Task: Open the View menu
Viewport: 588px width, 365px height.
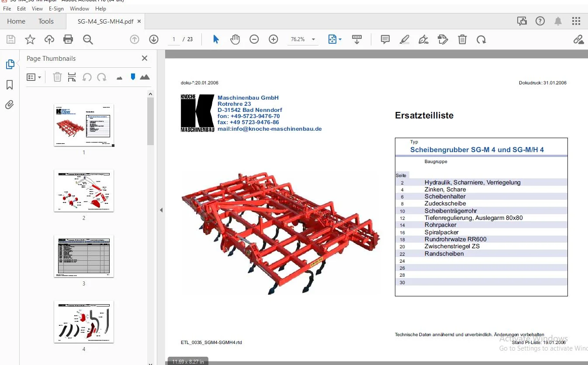Action: click(38, 9)
